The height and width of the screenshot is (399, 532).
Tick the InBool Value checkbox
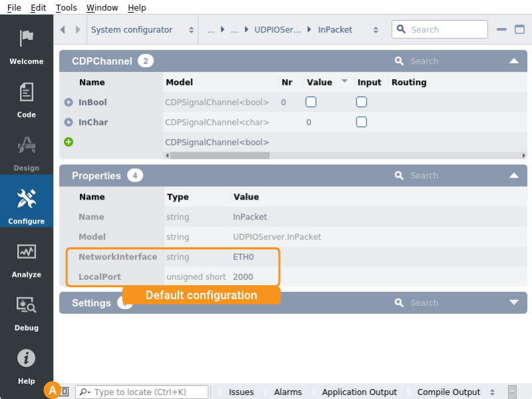[311, 102]
